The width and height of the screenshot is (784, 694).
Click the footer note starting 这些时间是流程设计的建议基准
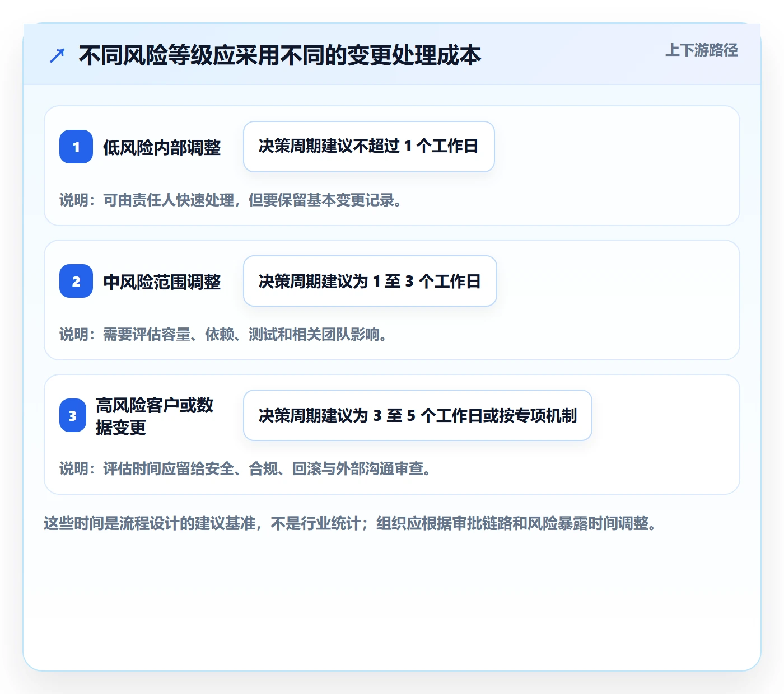click(351, 524)
